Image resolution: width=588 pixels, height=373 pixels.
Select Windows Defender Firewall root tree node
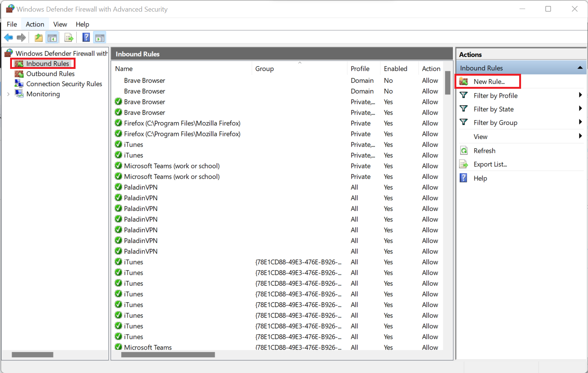click(62, 53)
